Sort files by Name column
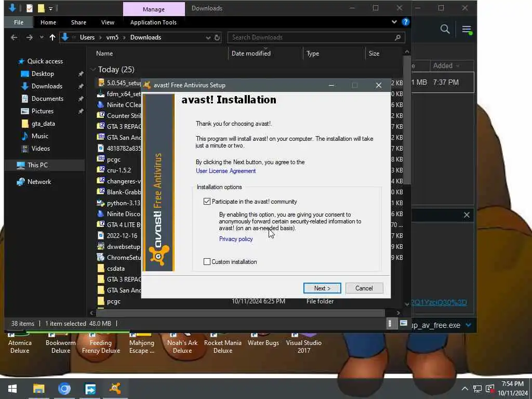 (104, 54)
